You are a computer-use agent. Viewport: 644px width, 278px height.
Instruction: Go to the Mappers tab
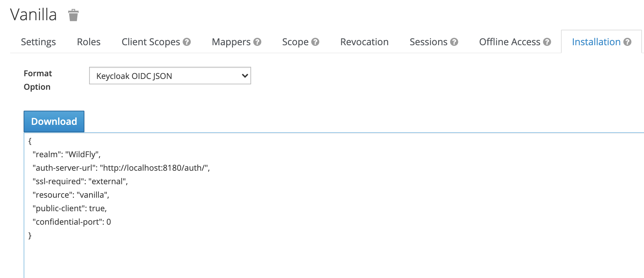pos(231,42)
